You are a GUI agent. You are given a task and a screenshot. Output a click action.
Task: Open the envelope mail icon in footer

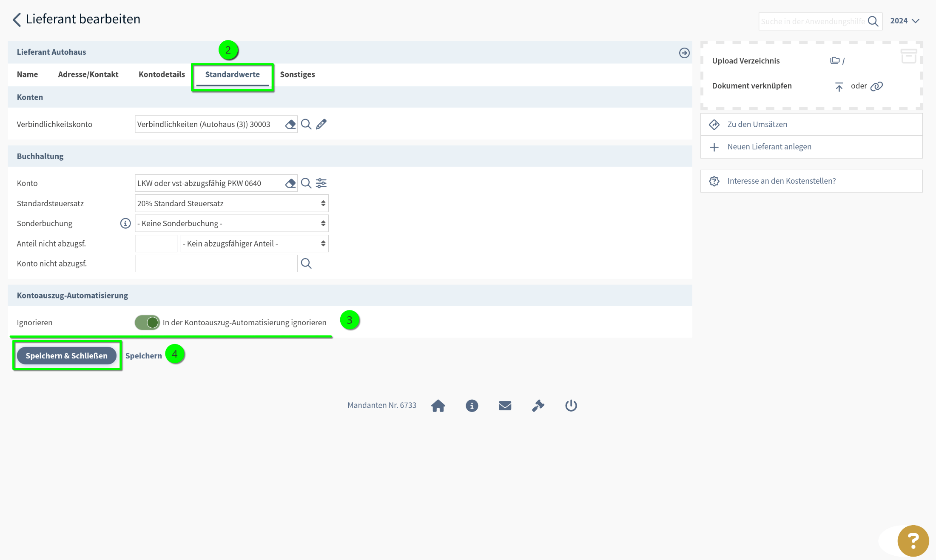(x=505, y=406)
